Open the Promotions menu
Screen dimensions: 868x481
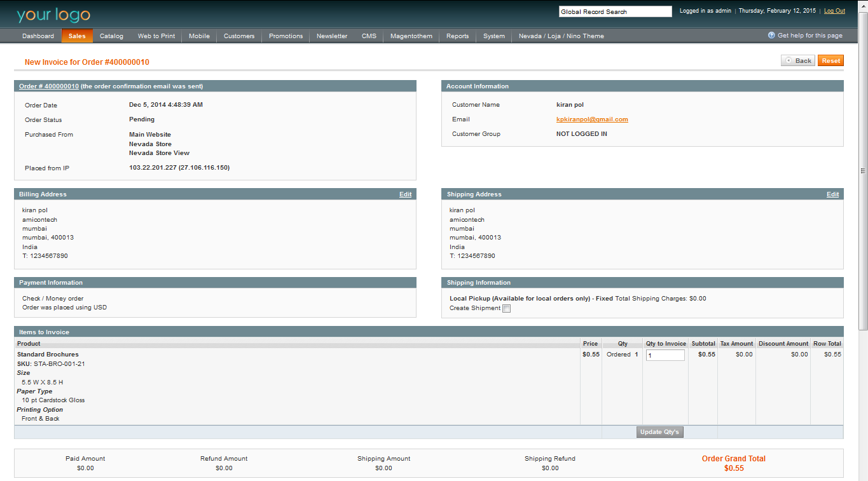click(x=286, y=36)
